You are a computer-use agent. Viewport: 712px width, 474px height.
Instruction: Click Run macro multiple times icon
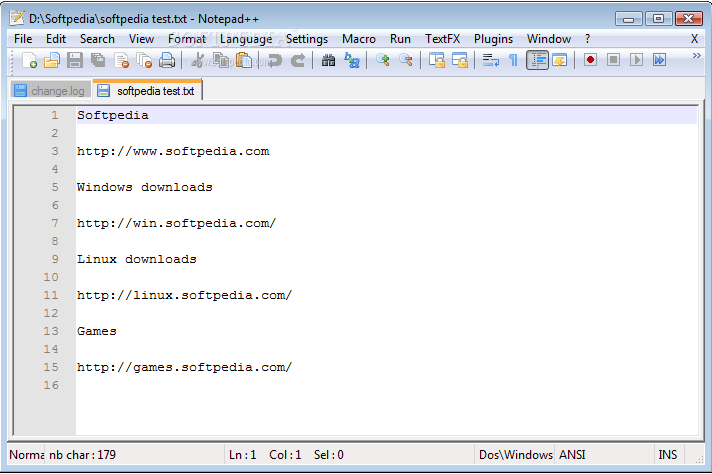659,60
